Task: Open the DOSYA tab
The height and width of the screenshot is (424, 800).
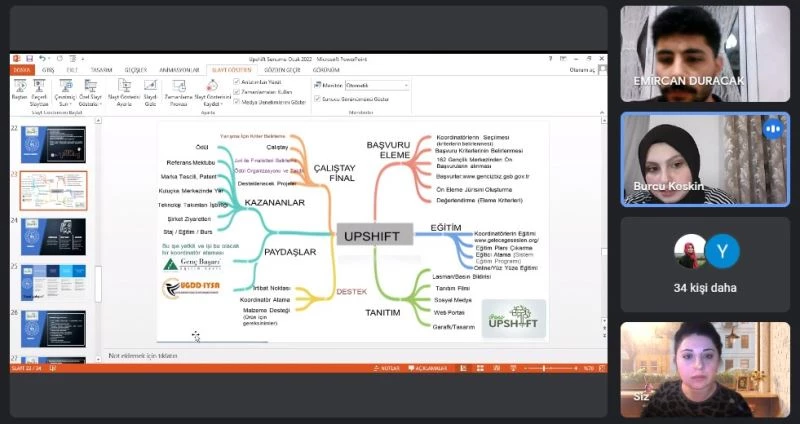Action: 22,71
